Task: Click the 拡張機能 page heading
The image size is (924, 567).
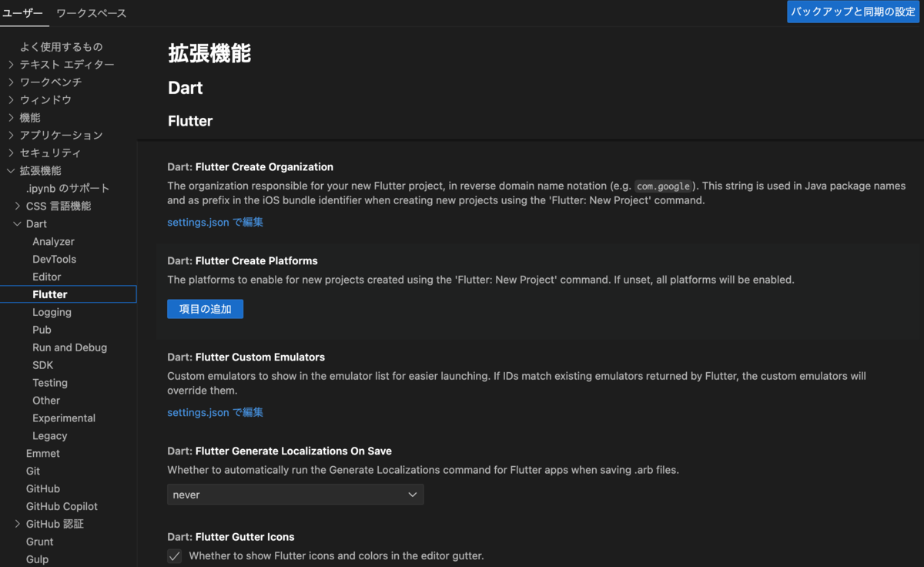Action: pos(209,53)
